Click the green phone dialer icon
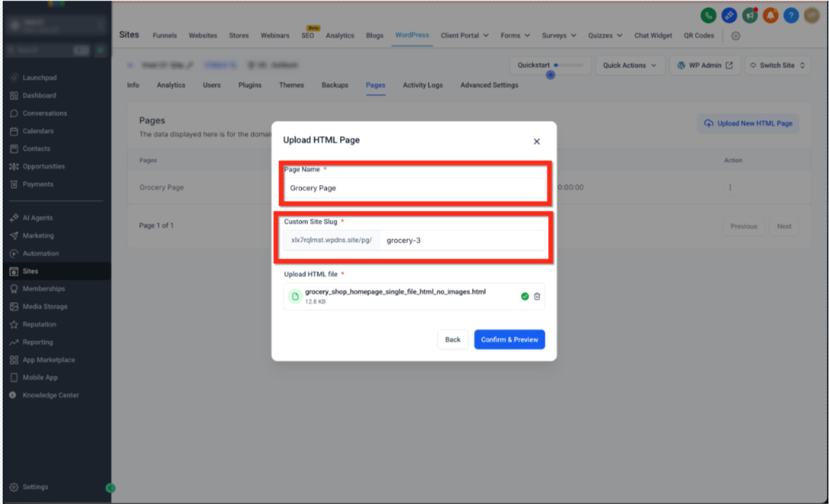Viewport: 829px width, 504px height. click(709, 15)
